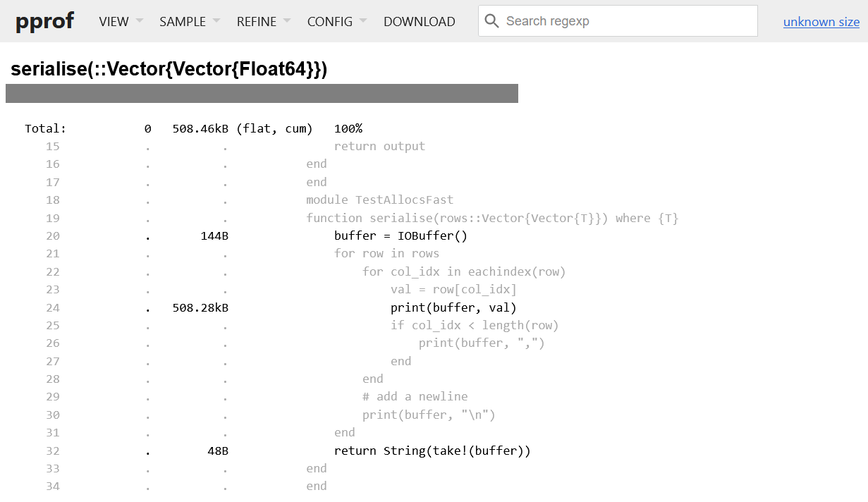Click the serialise(::Vector{Vector{Float64}}) heading
The height and width of the screenshot is (502, 868).
pyautogui.click(x=169, y=69)
